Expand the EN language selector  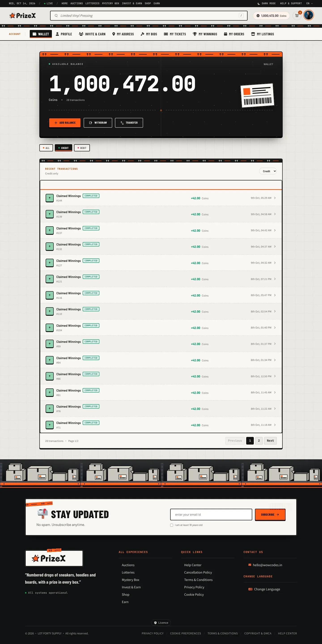tap(309, 4)
